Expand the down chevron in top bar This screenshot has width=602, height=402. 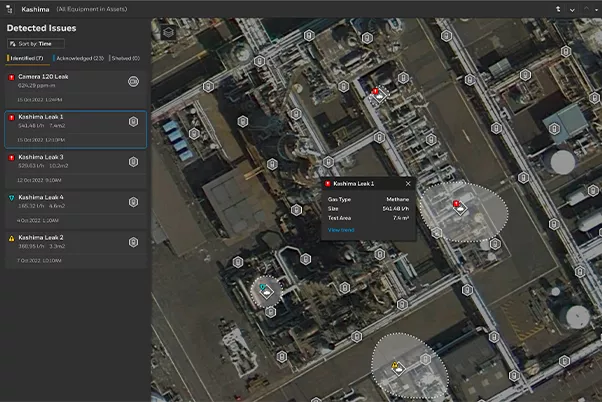572,10
